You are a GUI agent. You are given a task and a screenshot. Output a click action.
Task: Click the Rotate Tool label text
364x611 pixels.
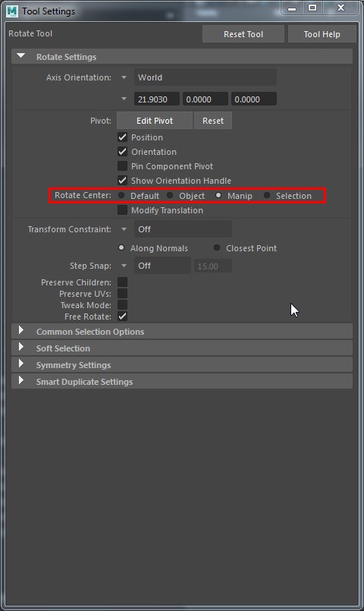pos(30,33)
